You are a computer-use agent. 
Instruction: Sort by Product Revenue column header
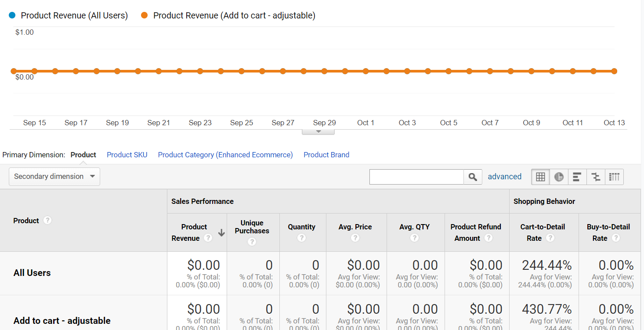tap(194, 232)
